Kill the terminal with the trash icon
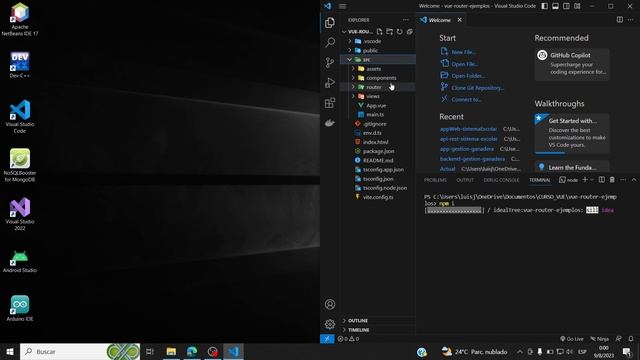This screenshot has height=360, width=640. pos(612,180)
